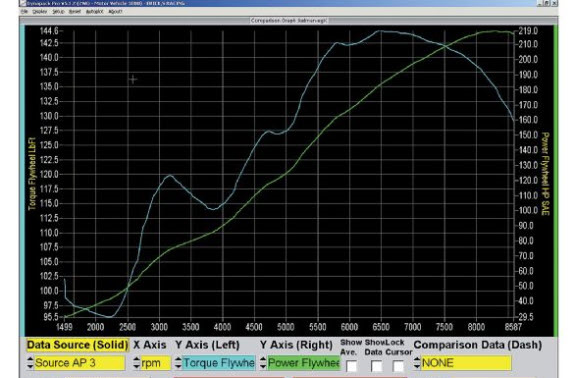Click the X Axis stepper arrows
This screenshot has height=378, width=572.
pos(136,363)
